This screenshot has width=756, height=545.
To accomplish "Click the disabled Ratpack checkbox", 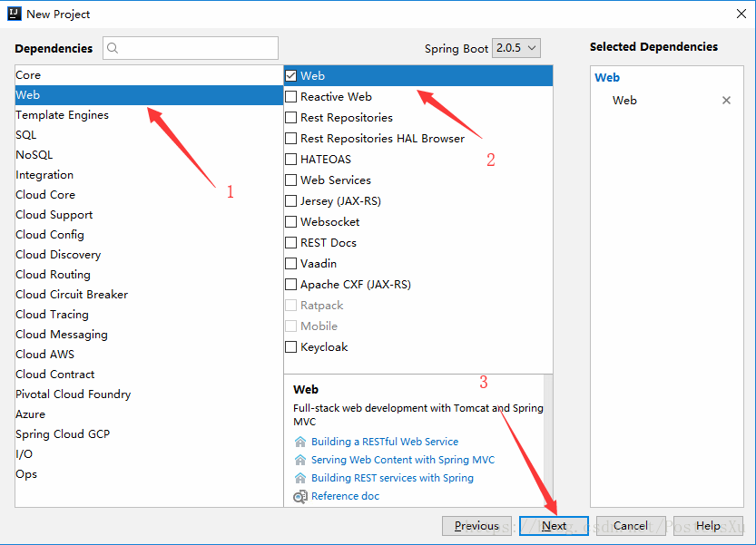I will coord(290,305).
